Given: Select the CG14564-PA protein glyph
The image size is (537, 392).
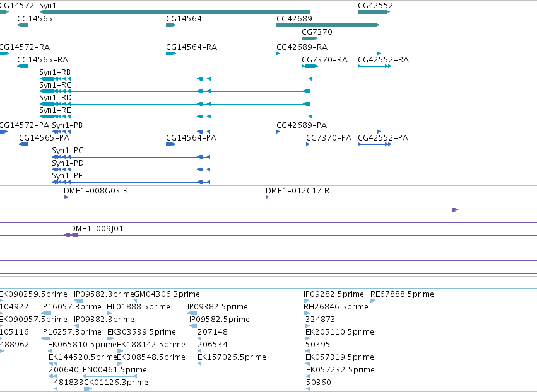Looking at the screenshot, I should [x=170, y=144].
